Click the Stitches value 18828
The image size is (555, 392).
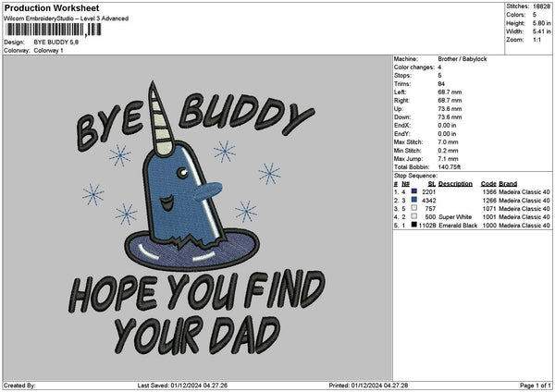click(541, 6)
